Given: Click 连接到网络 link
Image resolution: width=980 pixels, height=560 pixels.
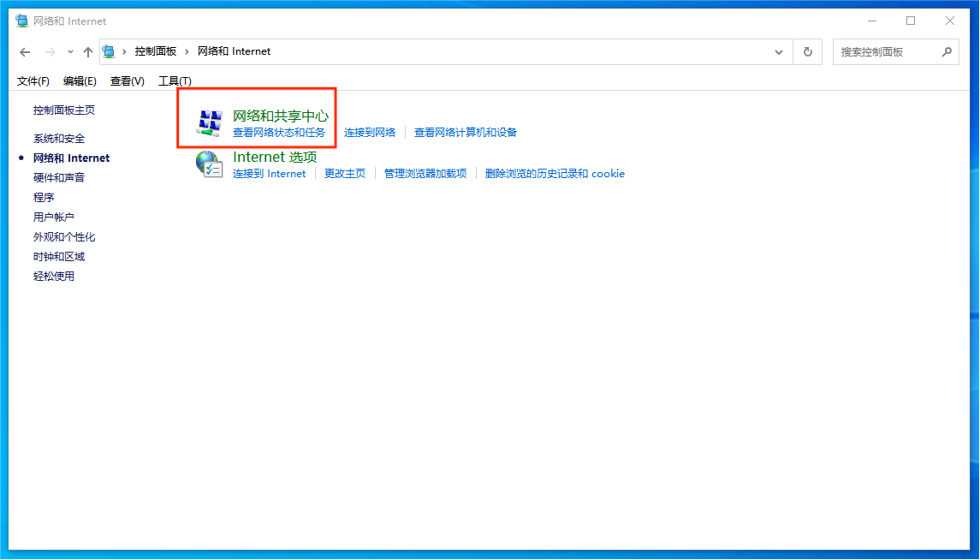Looking at the screenshot, I should (370, 133).
